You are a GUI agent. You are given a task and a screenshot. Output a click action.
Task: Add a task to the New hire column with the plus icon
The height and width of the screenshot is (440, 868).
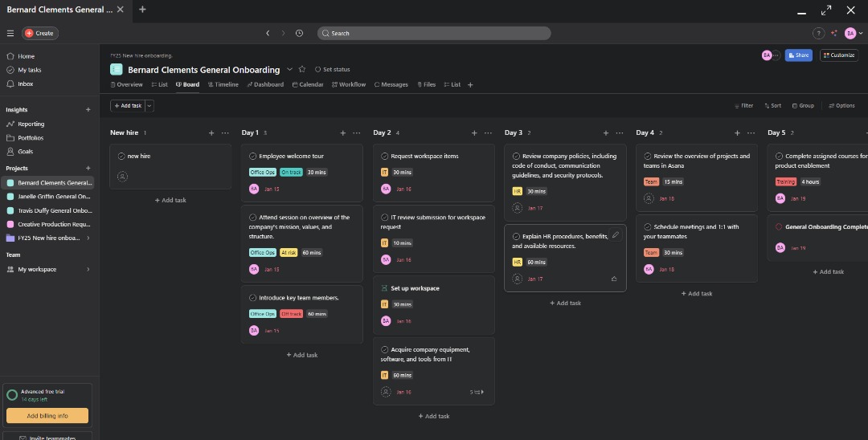[x=211, y=132]
